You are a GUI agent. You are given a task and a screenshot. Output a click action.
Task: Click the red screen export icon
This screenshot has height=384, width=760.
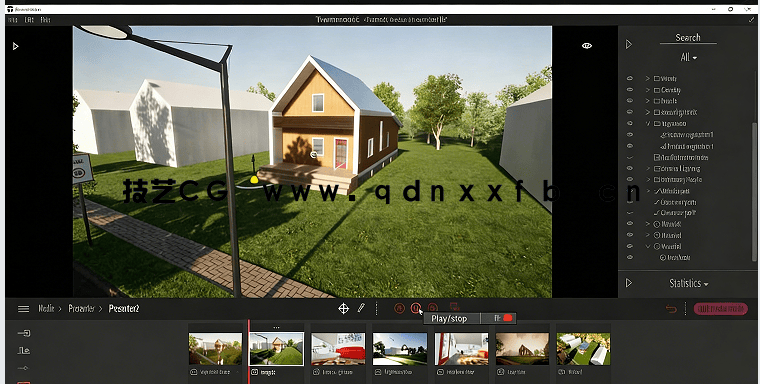tap(454, 307)
